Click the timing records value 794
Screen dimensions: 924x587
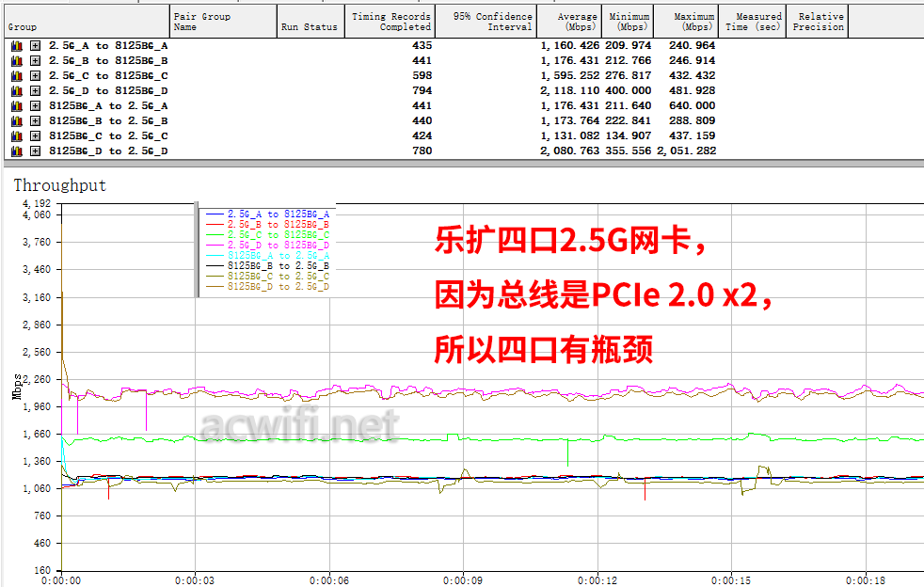coord(422,90)
